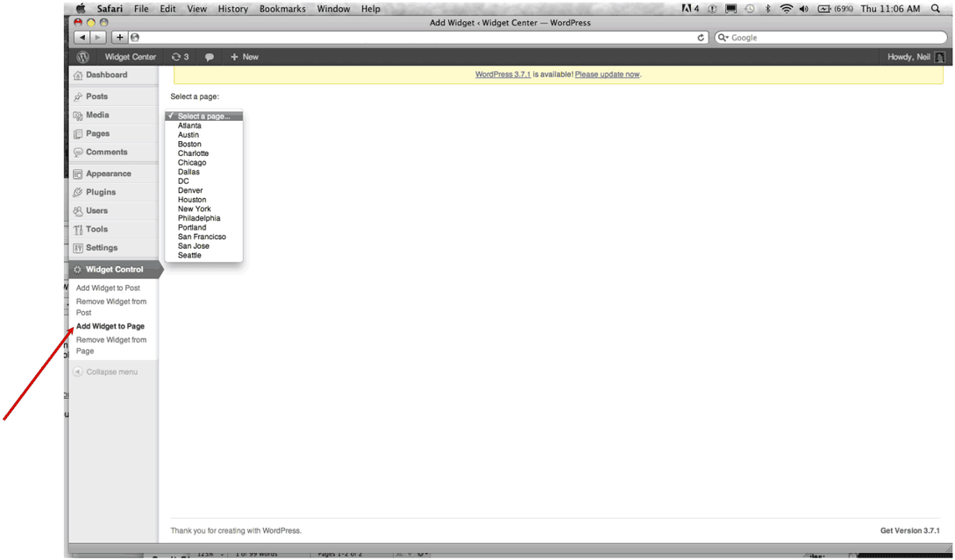The image size is (955, 560).
Task: Click Howdy, Neil account menu
Action: pyautogui.click(x=909, y=57)
